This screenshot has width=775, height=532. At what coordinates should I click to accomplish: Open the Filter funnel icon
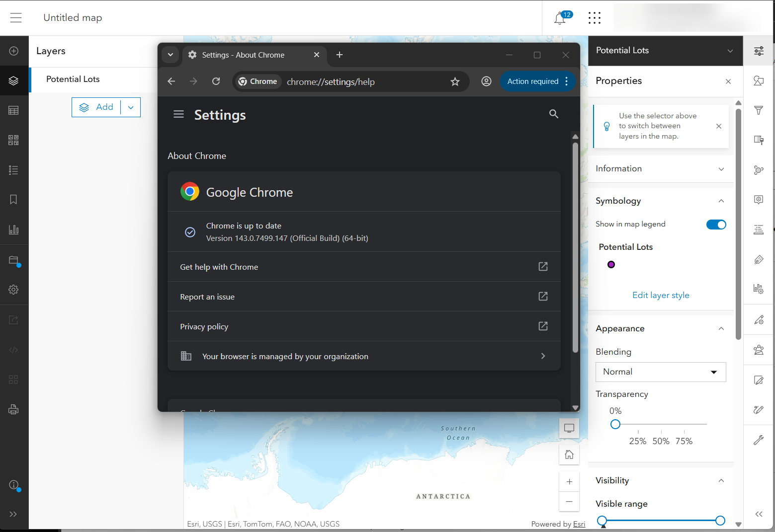coord(759,110)
